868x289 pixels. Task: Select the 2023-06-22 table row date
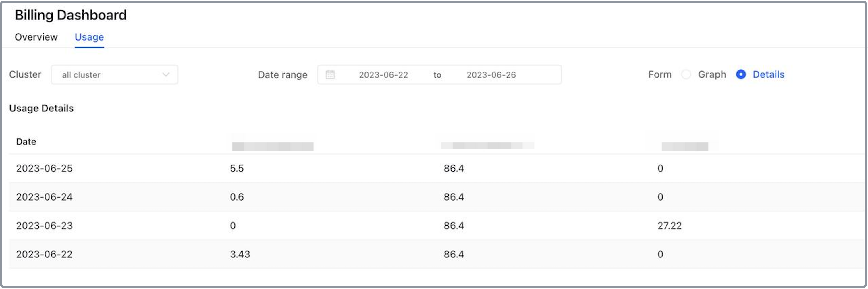click(x=44, y=254)
